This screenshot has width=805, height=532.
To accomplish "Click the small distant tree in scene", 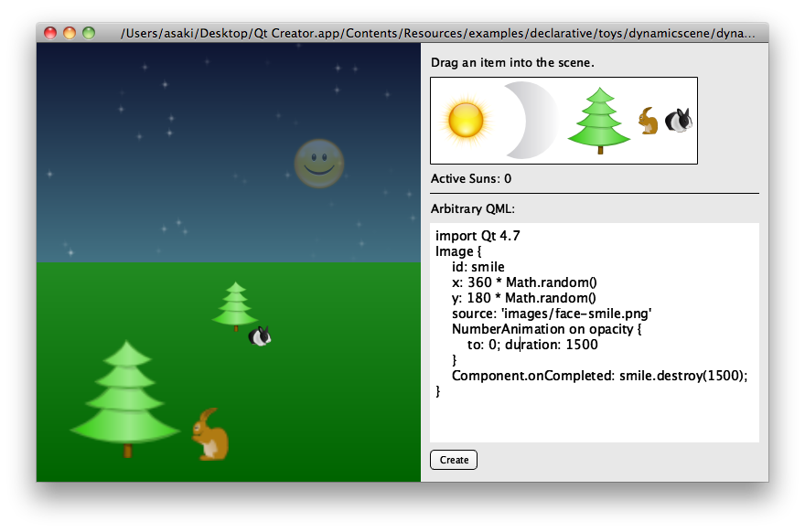I will [x=235, y=304].
